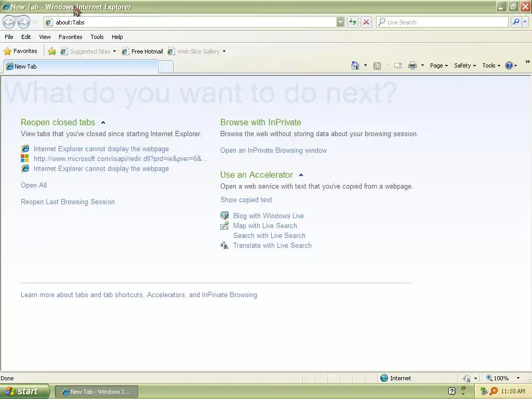Click the orange magnifier tray icon

(x=494, y=391)
